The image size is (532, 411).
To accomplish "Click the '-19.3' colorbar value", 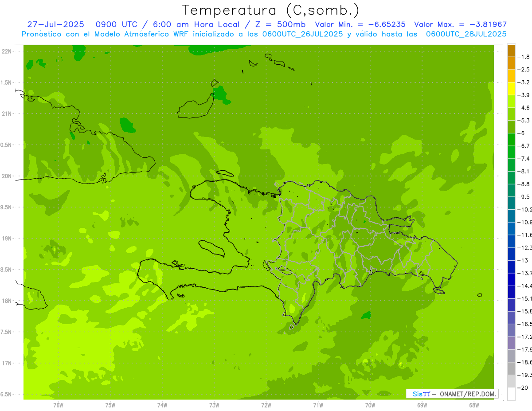I will 524,375.
